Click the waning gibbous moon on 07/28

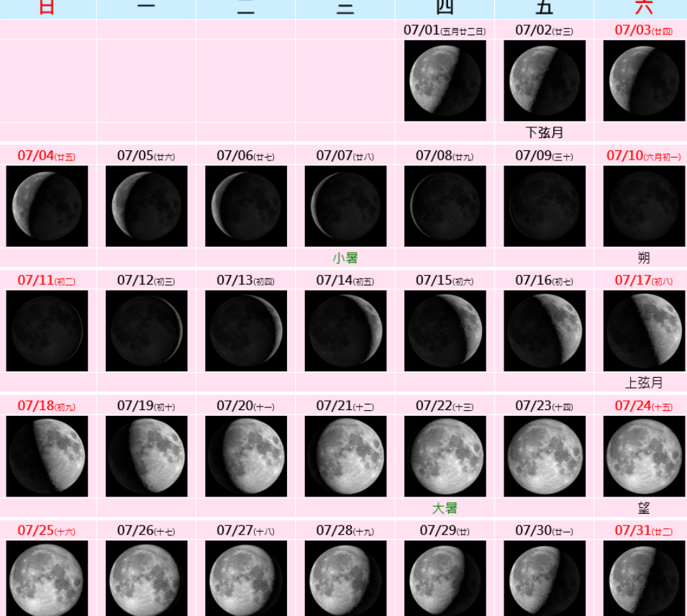345,579
